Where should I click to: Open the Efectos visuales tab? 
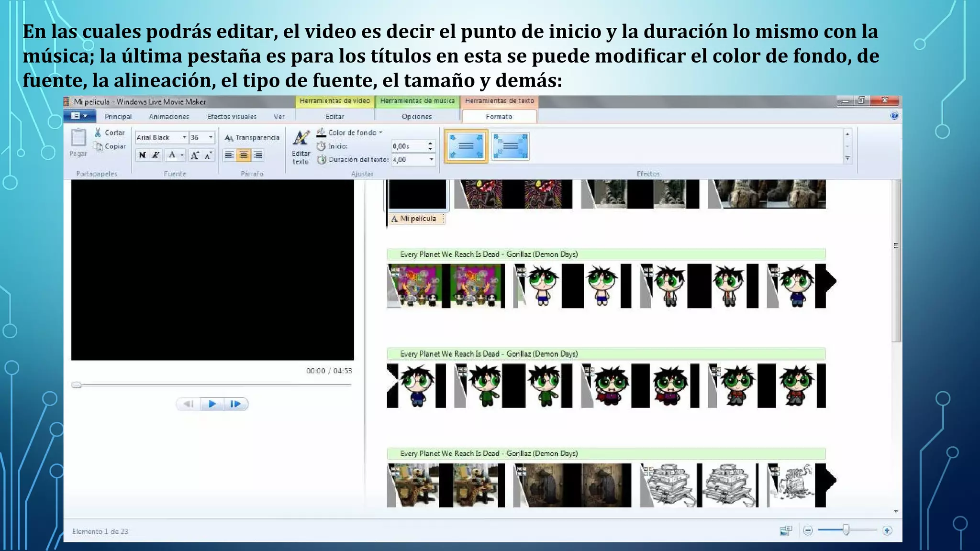click(x=232, y=117)
